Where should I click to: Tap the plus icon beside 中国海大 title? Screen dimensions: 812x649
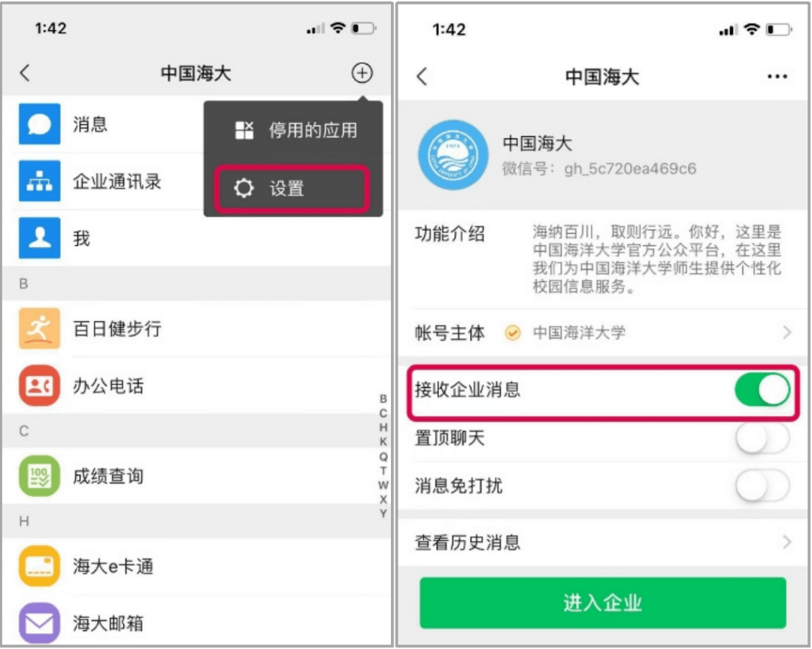362,72
